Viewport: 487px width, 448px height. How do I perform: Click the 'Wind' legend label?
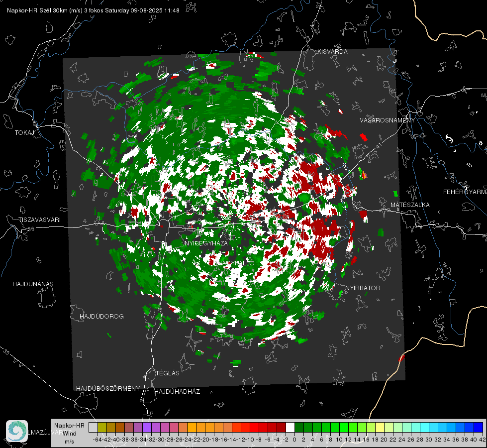(70, 434)
